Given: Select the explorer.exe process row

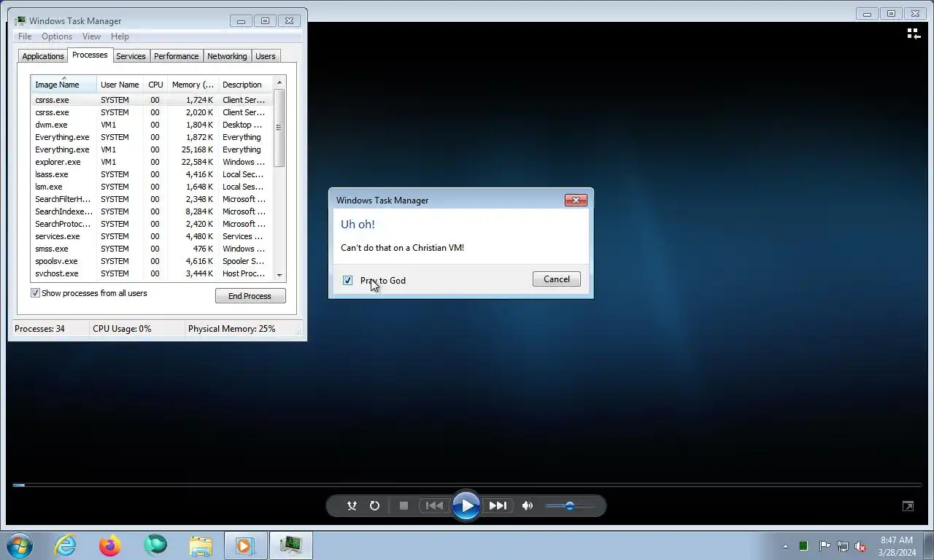Looking at the screenshot, I should tap(152, 162).
